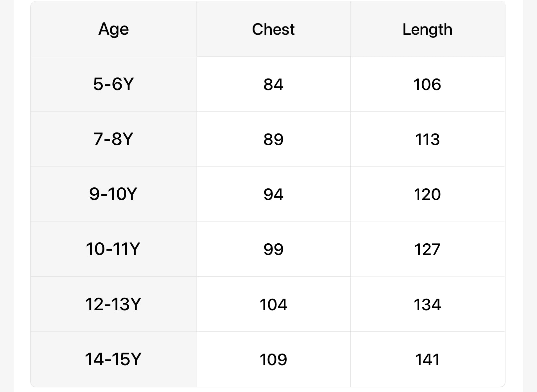Image resolution: width=537 pixels, height=392 pixels.
Task: Select the 5-6Y age row label
Action: point(113,84)
